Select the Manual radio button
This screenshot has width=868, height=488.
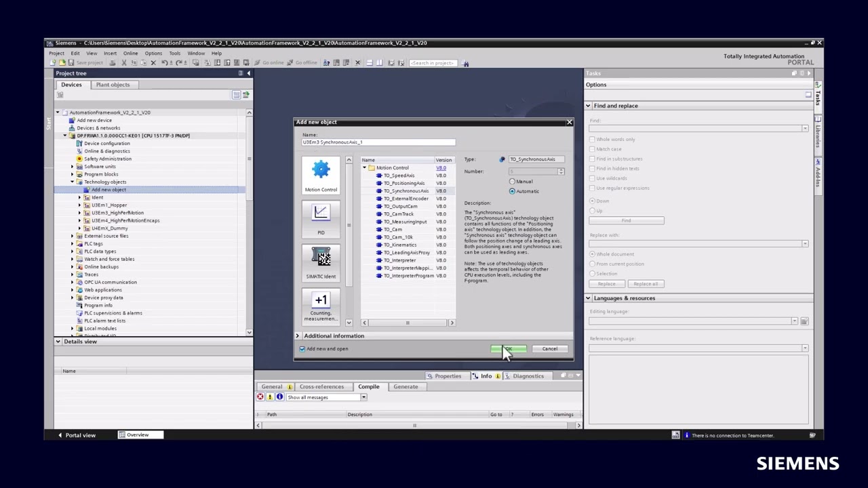tap(512, 182)
